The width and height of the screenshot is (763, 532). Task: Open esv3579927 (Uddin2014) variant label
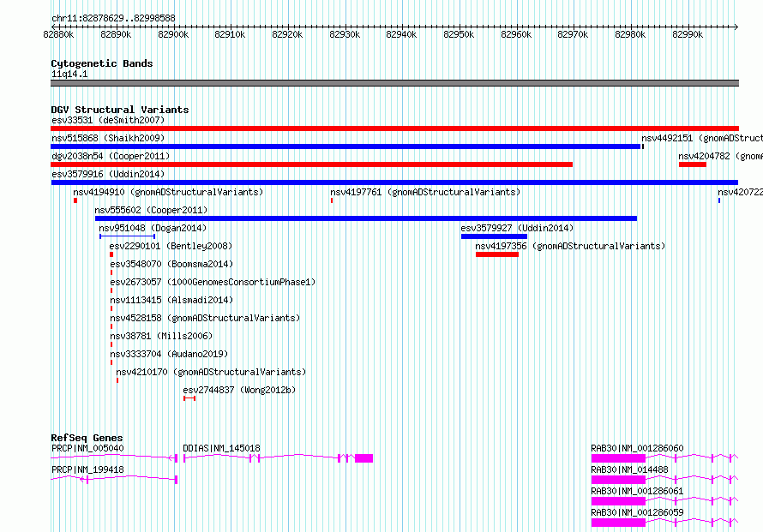(517, 228)
